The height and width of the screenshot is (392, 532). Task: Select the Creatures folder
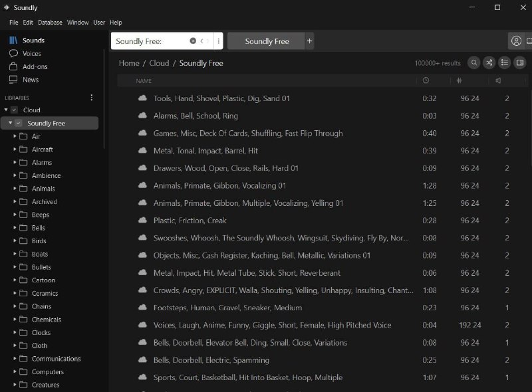click(45, 385)
